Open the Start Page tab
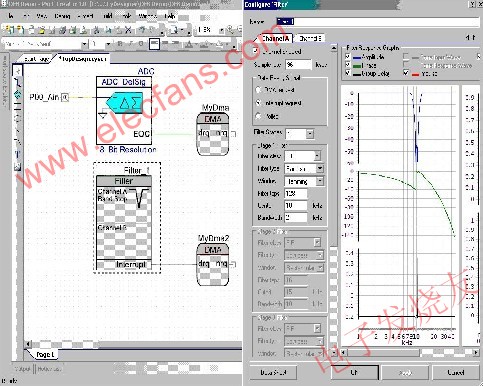 click(36, 59)
